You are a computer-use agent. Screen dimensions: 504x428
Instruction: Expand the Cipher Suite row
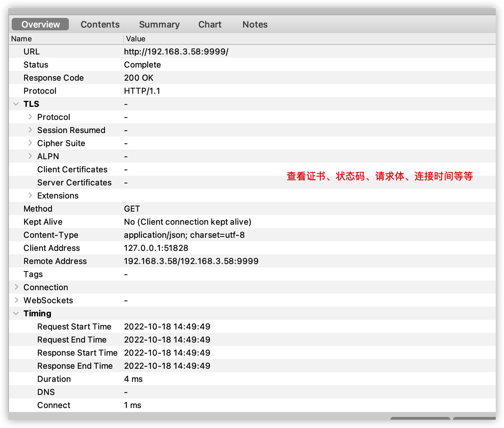click(30, 143)
